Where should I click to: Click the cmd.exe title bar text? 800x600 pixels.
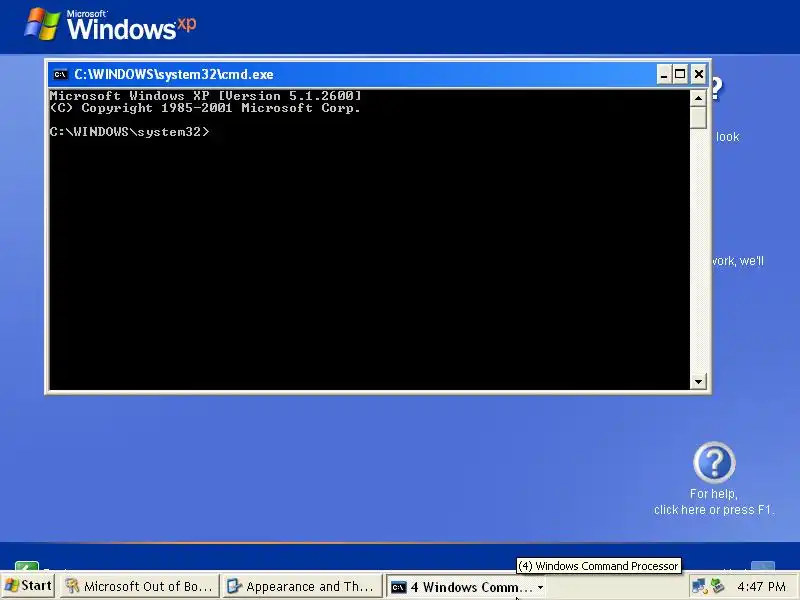point(173,74)
